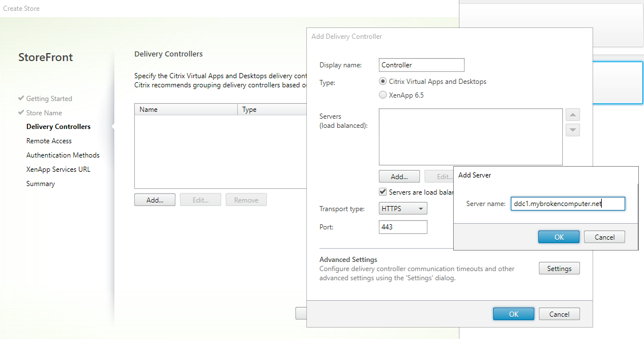644x339 pixels.
Task: Click the Port number field
Action: pos(403,227)
